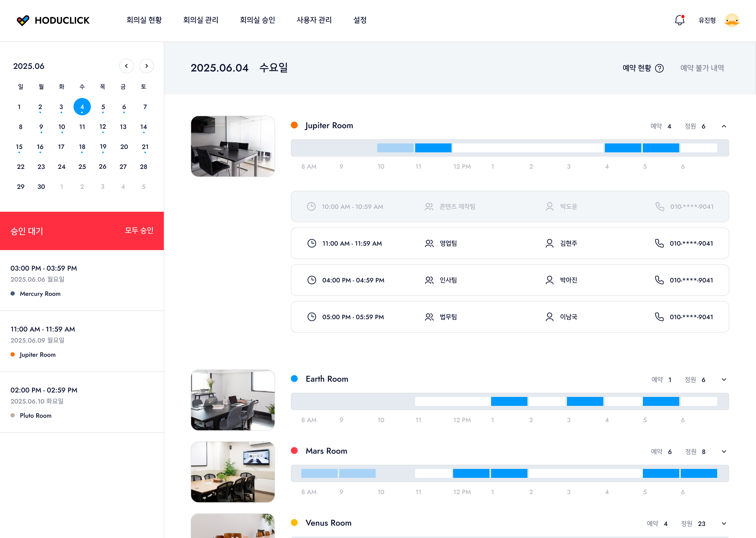756x538 pixels.
Task: Open the 회의실 관리 menu
Action: point(201,20)
